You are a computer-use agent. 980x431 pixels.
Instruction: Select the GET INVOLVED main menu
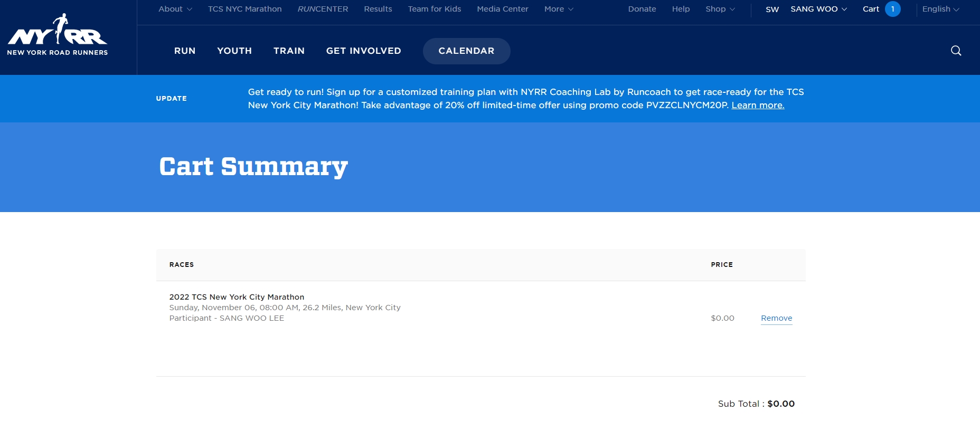(x=363, y=51)
